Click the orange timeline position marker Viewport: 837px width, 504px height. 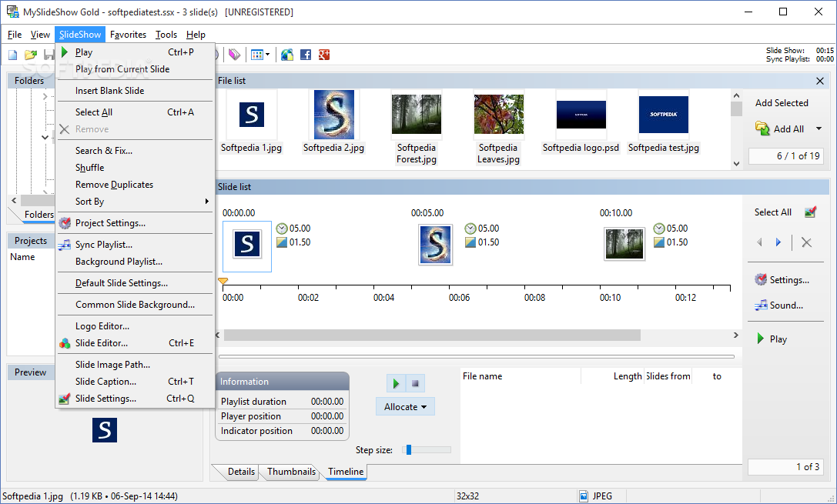coord(223,281)
